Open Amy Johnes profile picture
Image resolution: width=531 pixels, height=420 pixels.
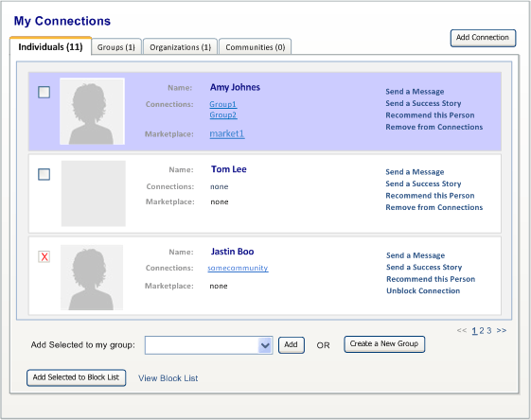pyautogui.click(x=92, y=112)
